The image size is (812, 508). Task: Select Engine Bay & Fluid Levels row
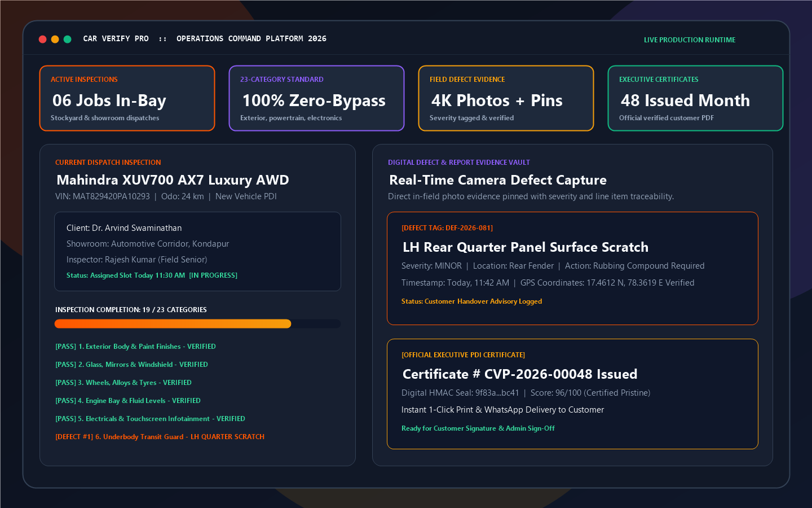(128, 401)
